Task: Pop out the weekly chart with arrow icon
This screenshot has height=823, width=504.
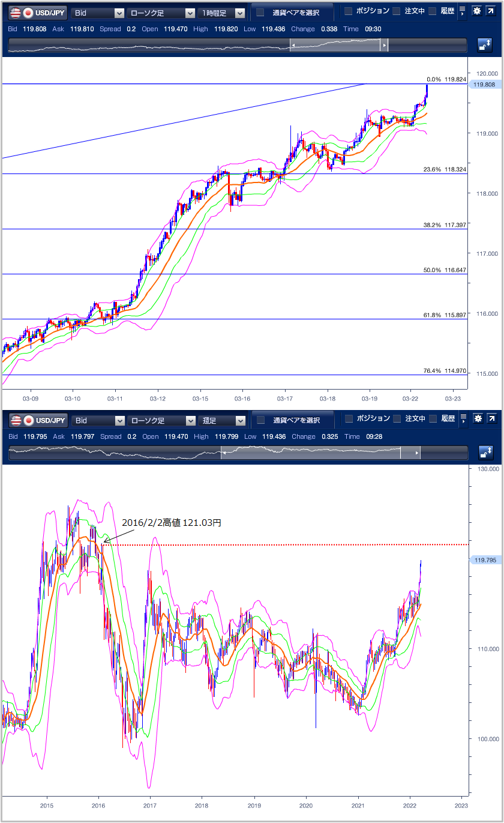Action: [x=492, y=419]
